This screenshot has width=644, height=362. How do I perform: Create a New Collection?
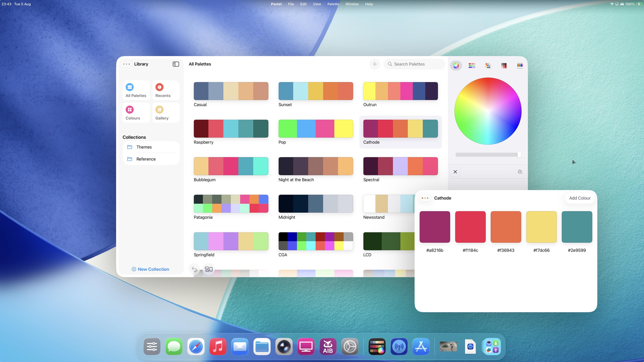150,269
